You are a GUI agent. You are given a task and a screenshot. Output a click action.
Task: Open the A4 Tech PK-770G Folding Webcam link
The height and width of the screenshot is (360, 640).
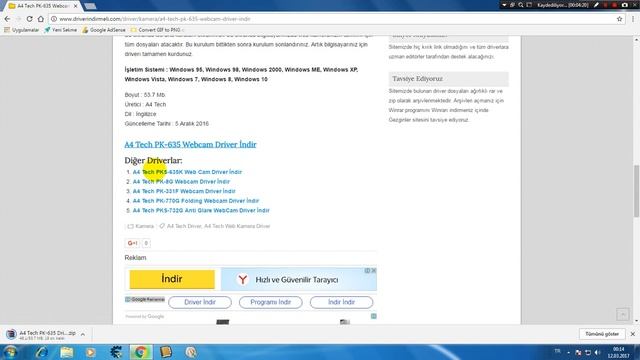pos(196,201)
